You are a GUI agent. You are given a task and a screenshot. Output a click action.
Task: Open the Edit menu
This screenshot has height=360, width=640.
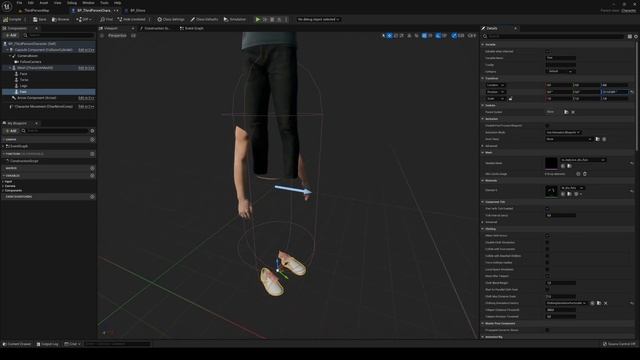click(x=31, y=3)
